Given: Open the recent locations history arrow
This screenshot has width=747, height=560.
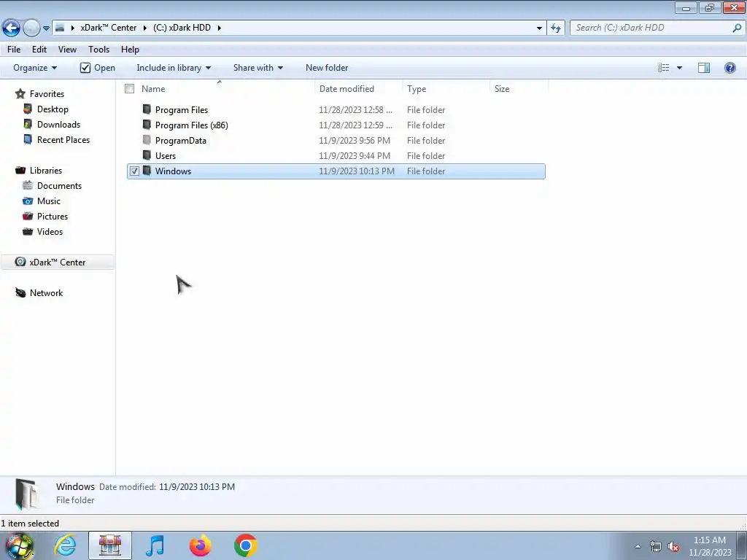Looking at the screenshot, I should 46,28.
